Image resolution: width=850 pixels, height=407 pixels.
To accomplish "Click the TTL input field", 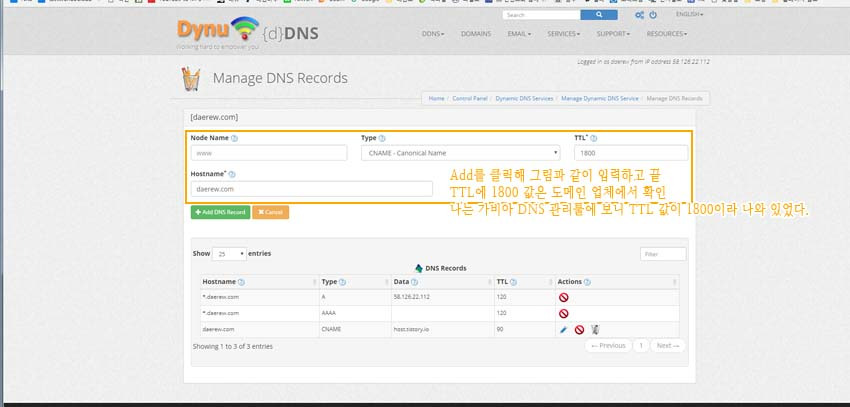I will (630, 153).
